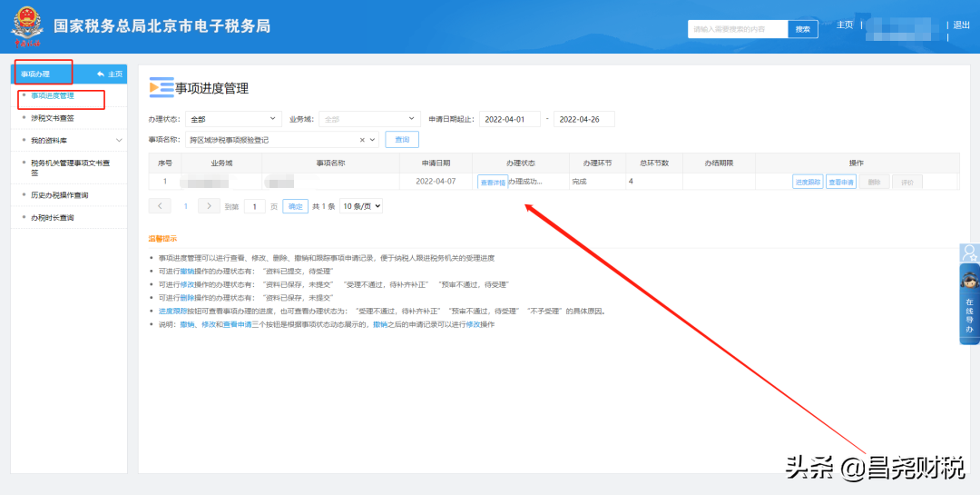Screen dimensions: 980x495
Task: Select 涉税文书查签 in the sidebar
Action: coord(53,118)
